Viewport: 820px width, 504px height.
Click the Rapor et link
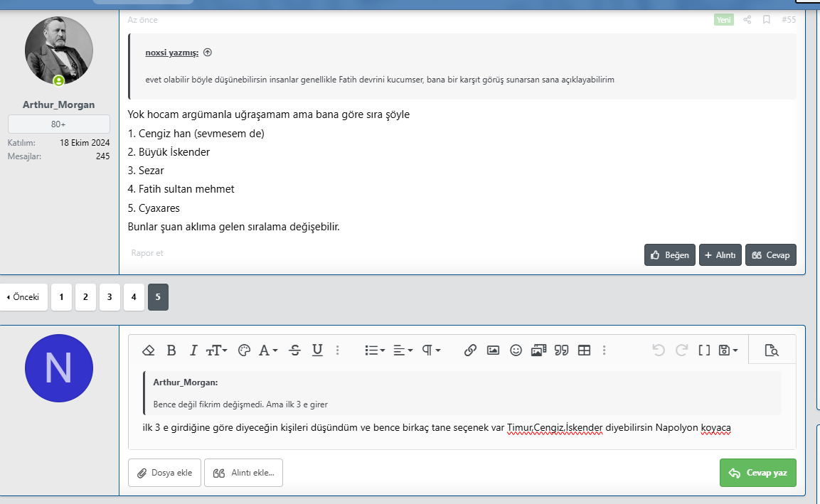tap(147, 253)
